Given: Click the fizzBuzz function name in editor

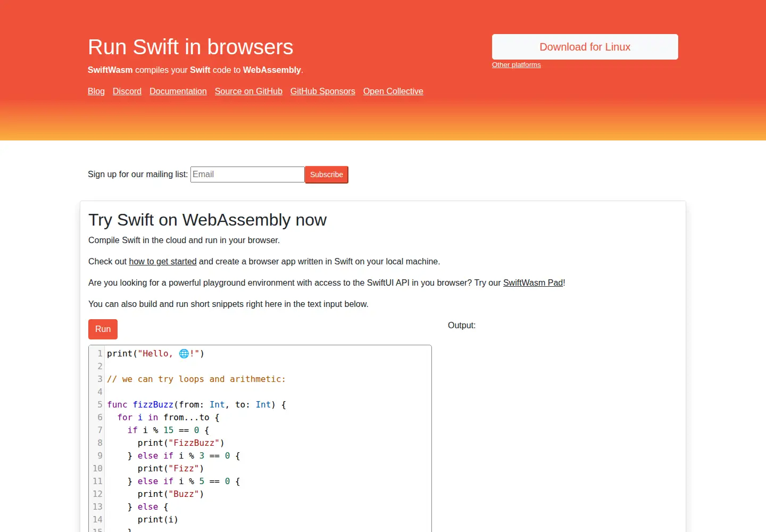Looking at the screenshot, I should coord(153,405).
